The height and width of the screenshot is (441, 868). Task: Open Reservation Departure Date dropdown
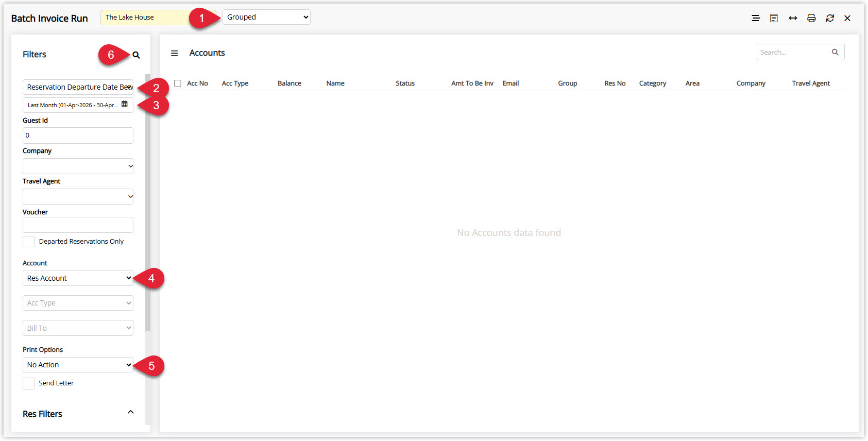(78, 87)
